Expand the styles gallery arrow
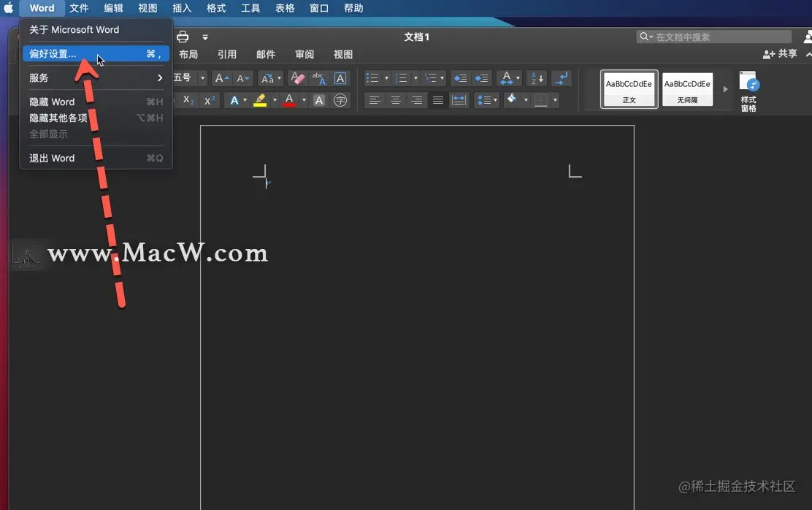 click(725, 89)
